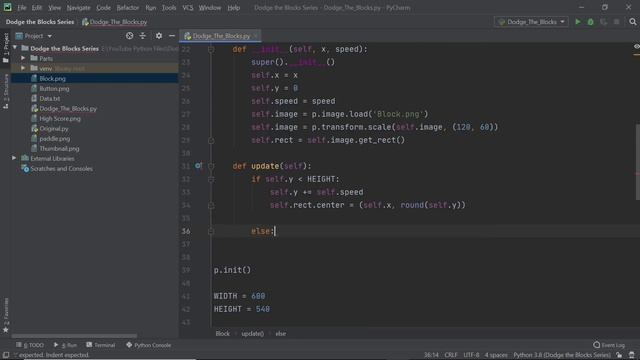The image size is (640, 360).
Task: Toggle tool window bars at bottom-left corner
Action: tap(6, 355)
